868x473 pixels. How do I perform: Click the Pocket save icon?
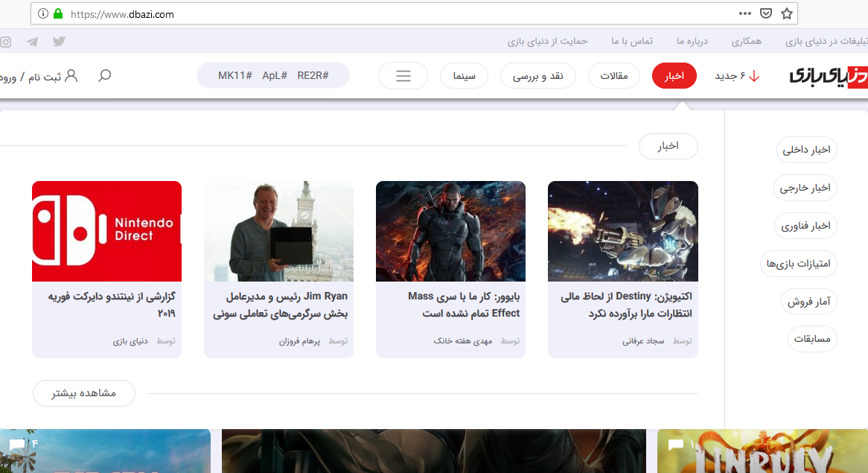[x=766, y=13]
